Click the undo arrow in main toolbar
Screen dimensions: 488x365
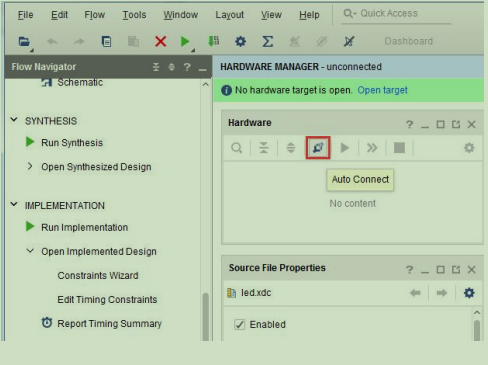point(52,42)
